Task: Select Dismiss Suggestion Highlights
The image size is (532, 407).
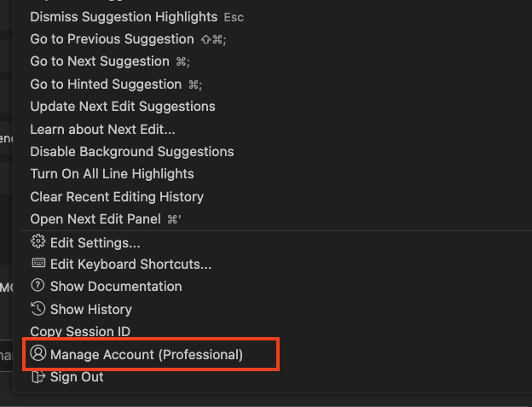Action: [124, 16]
